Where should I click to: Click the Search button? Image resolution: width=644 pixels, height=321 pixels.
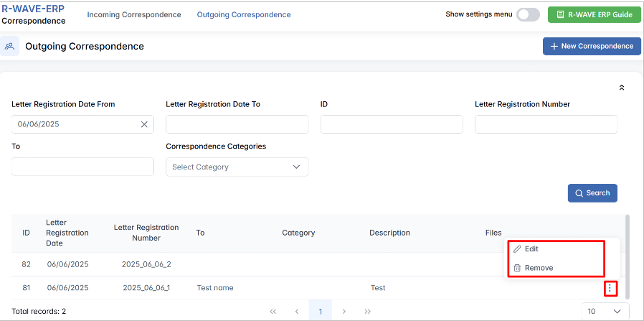(592, 193)
